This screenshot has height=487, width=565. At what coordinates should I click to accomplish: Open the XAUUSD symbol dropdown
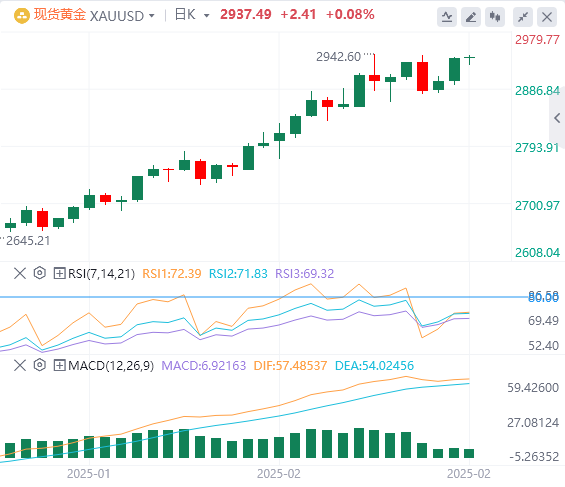[x=122, y=16]
